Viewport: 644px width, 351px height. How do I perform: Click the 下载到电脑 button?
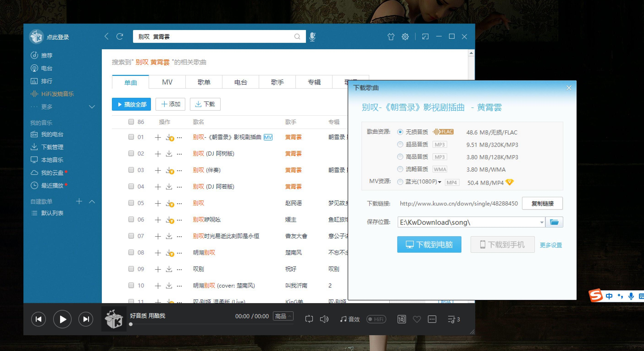point(429,244)
